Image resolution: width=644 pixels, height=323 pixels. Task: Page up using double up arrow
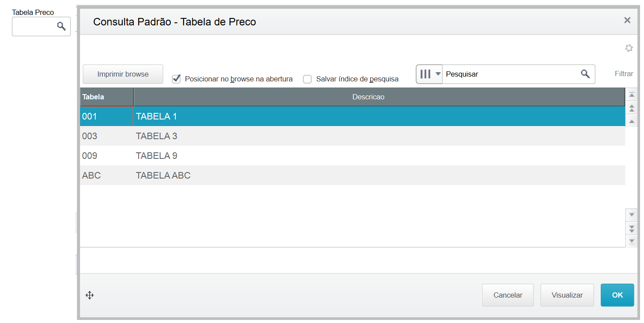pos(631,108)
